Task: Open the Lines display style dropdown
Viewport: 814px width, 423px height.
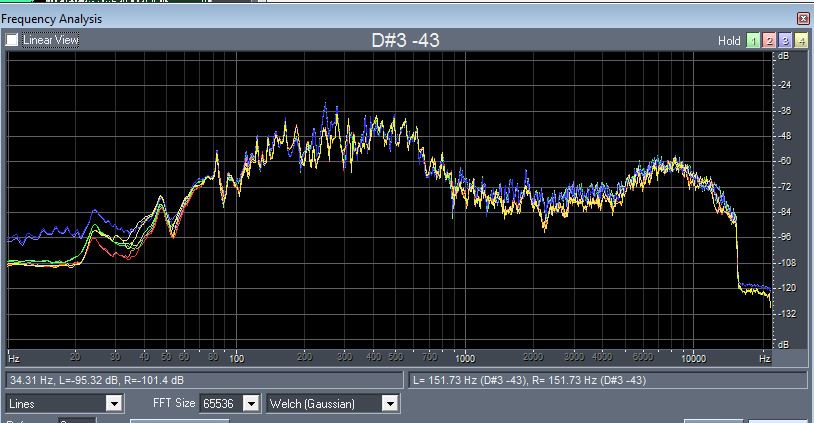Action: click(114, 404)
